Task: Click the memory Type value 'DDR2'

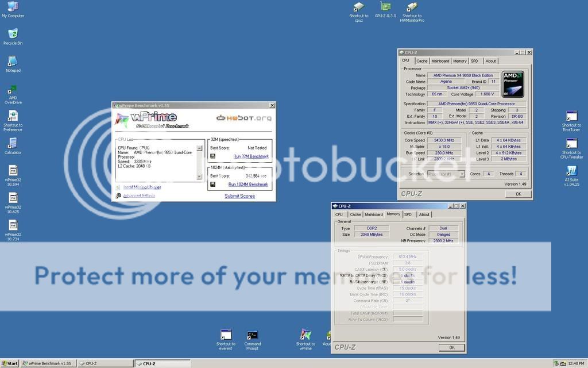Action: tap(372, 228)
